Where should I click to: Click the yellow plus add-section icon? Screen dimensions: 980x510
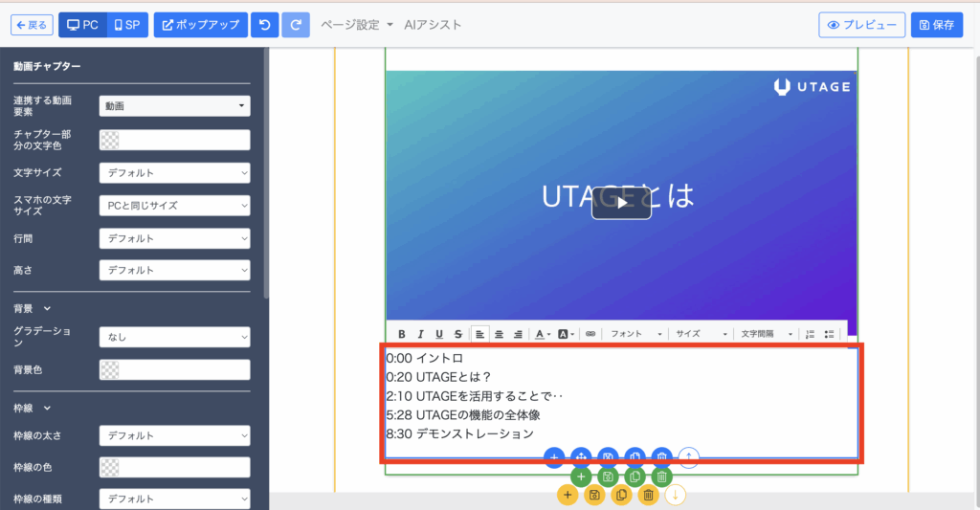pos(568,496)
